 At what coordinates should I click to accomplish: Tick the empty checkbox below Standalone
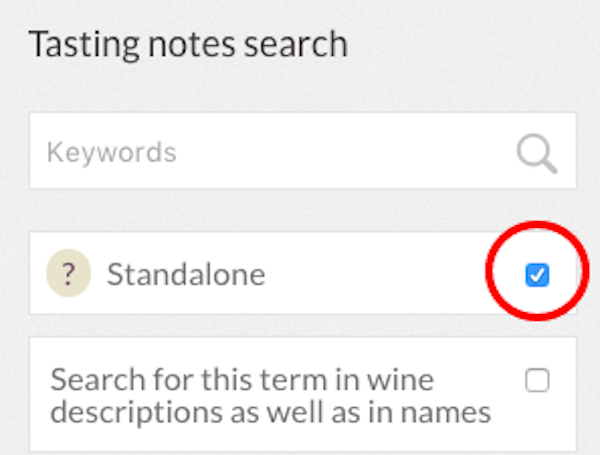coord(537,380)
